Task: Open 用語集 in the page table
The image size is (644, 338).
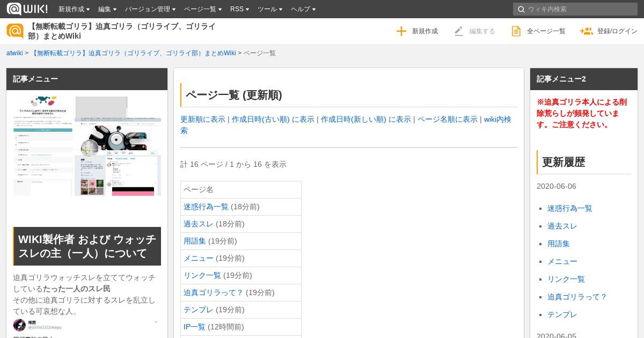Action: (195, 241)
